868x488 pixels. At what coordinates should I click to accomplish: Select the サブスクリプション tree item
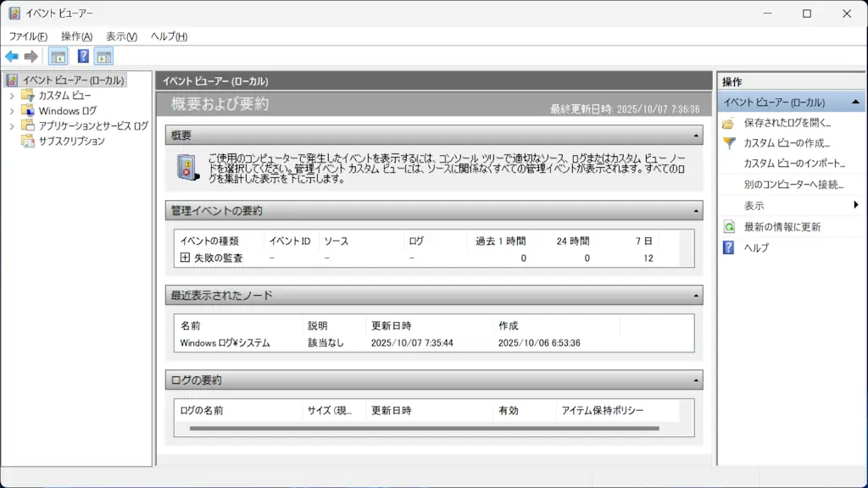coord(71,141)
